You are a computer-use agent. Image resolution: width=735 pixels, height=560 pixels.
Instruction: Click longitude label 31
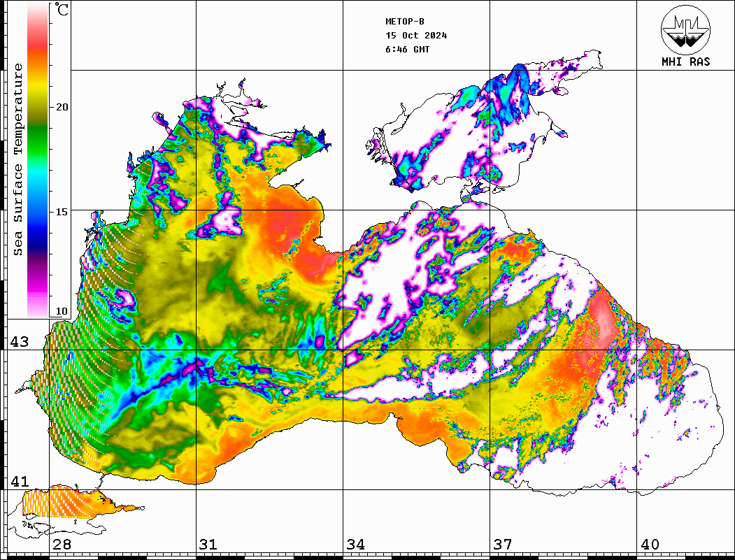208,545
